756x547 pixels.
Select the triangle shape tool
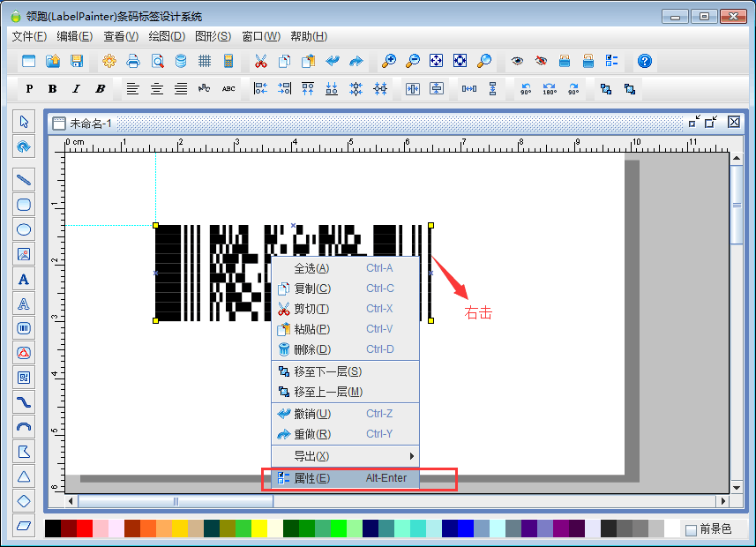24,476
